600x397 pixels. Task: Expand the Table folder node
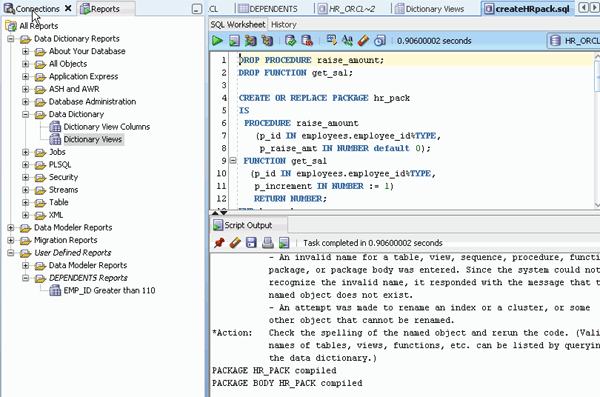[x=25, y=203]
